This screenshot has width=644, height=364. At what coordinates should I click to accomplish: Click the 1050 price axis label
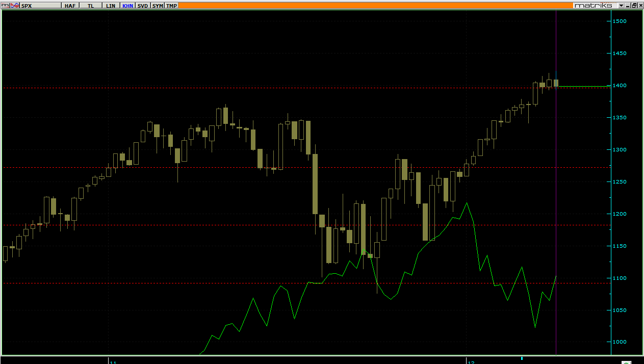pyautogui.click(x=620, y=310)
